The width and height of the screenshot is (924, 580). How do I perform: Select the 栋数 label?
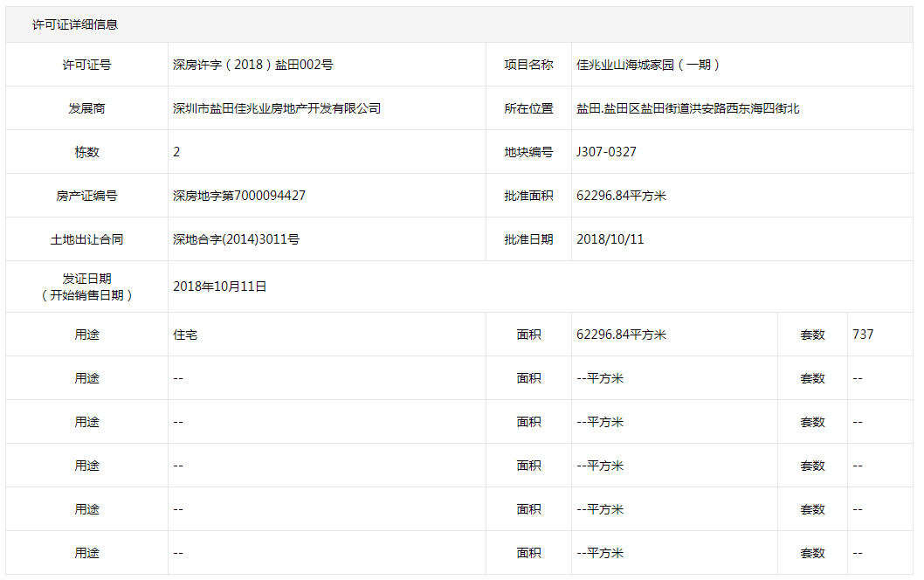click(86, 152)
